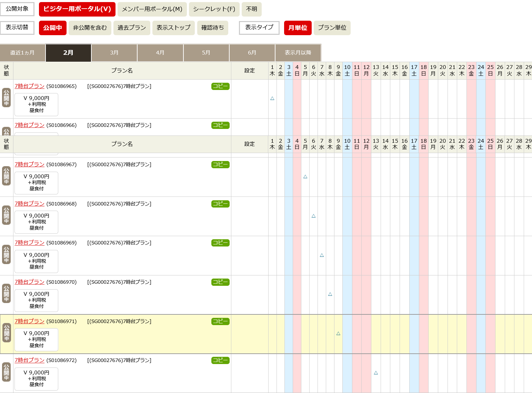Click V 9,000円 price box of S01086965
The image size is (532, 393).
36,104
